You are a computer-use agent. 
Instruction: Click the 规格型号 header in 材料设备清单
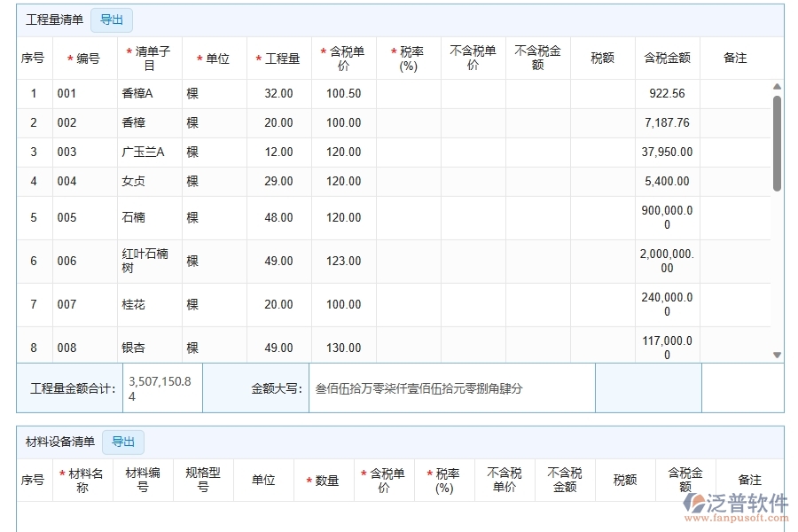point(204,479)
